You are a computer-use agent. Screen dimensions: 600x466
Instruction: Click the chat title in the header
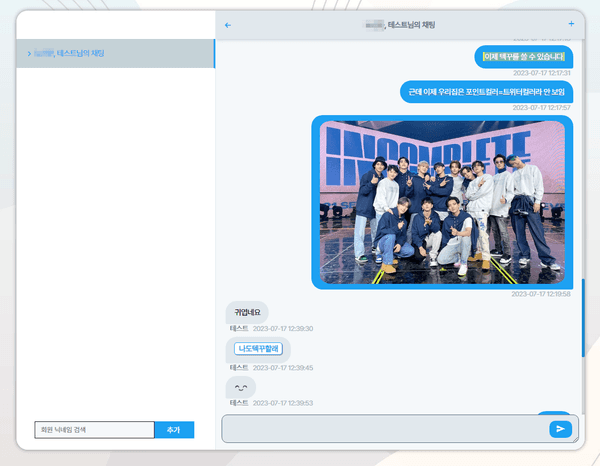click(399, 24)
